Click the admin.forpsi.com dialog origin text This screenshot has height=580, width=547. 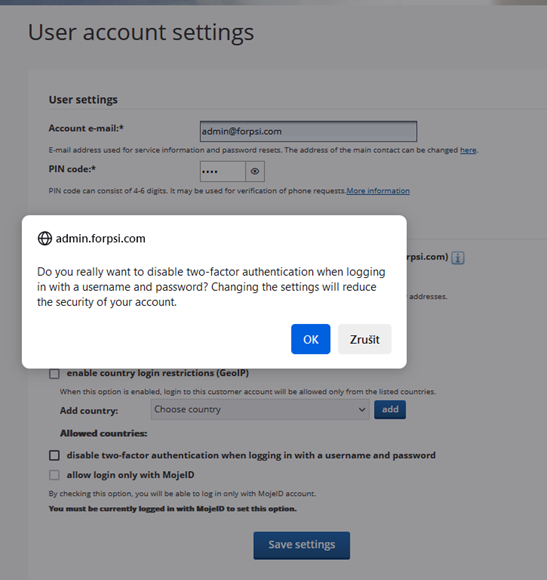pos(101,239)
